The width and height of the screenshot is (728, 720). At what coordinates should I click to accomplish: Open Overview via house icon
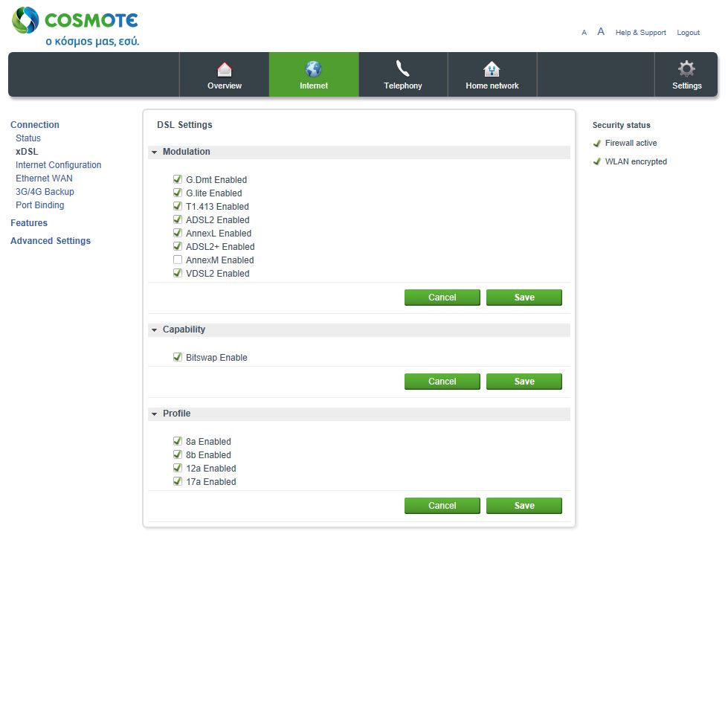(x=225, y=69)
